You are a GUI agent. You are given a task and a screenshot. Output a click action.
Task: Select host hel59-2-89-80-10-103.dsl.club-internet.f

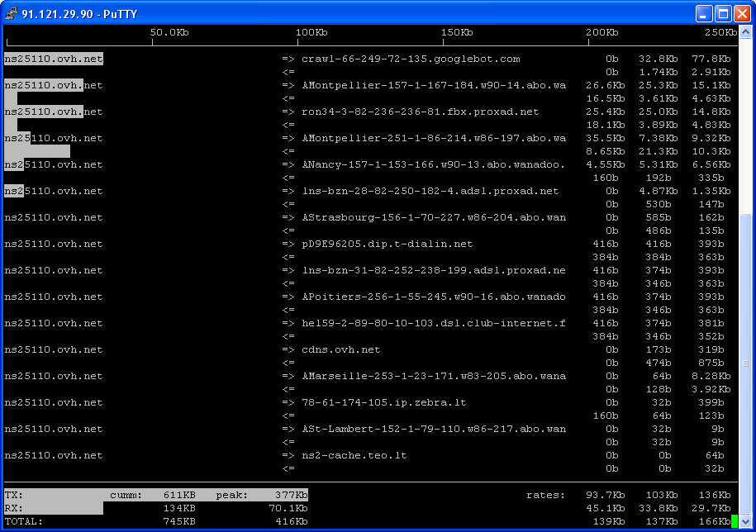434,323
